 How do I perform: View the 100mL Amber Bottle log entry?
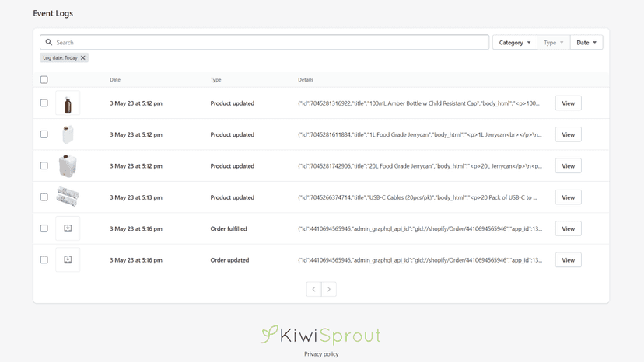568,103
